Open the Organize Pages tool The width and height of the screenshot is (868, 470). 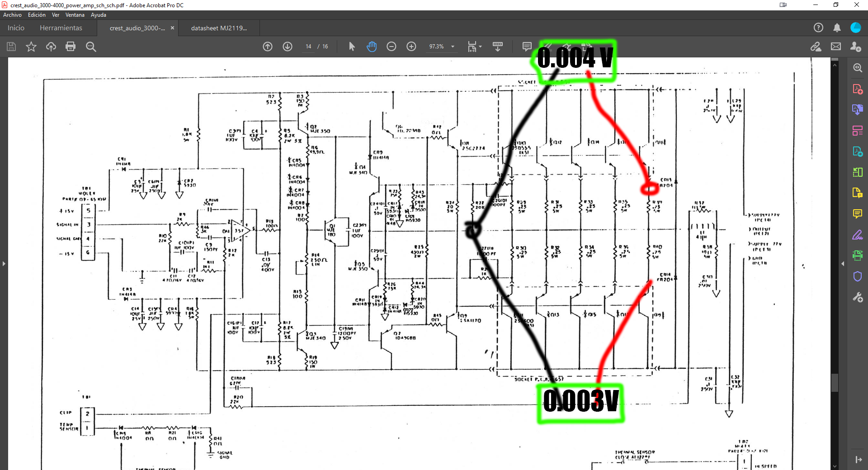tap(858, 131)
